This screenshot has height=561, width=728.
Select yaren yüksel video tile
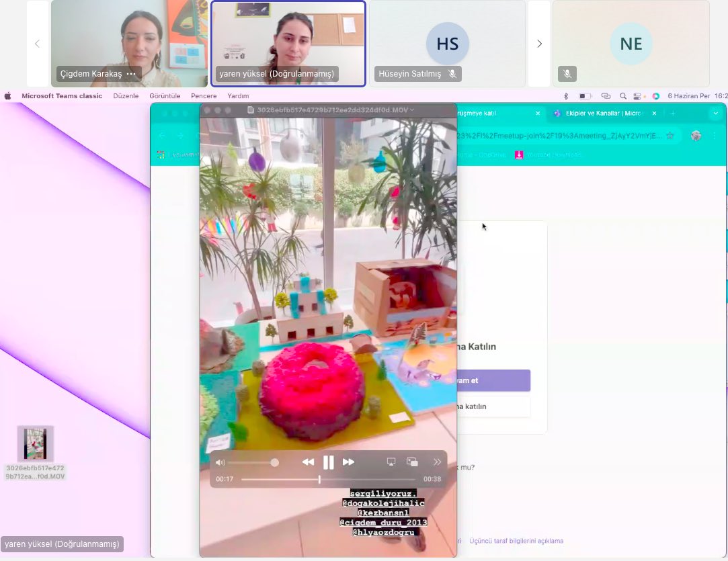pyautogui.click(x=288, y=44)
